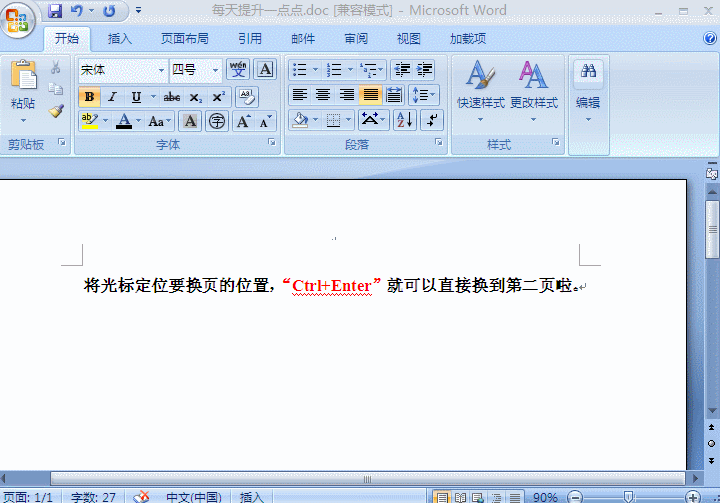720x503 pixels.
Task: Increase paragraph indent
Action: (x=425, y=69)
